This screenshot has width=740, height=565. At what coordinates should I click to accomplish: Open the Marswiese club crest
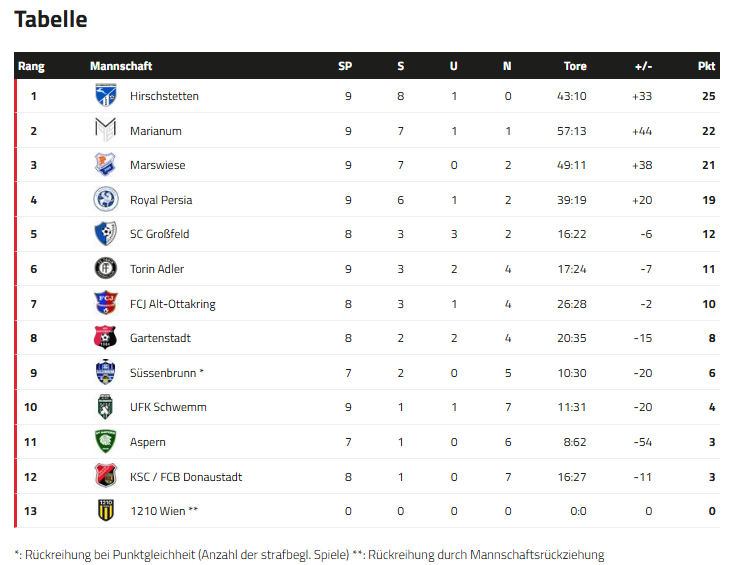[105, 165]
